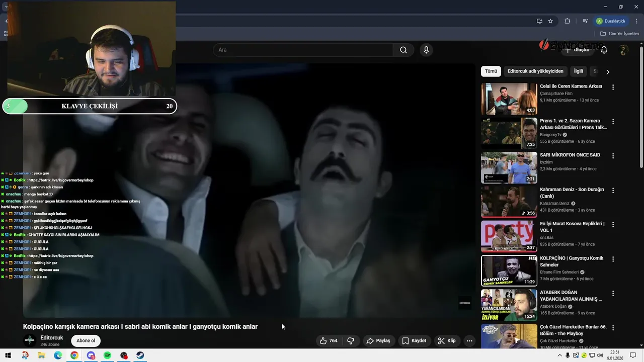Open Chrome extensions puzzle icon
This screenshot has width=644, height=362.
click(x=568, y=21)
